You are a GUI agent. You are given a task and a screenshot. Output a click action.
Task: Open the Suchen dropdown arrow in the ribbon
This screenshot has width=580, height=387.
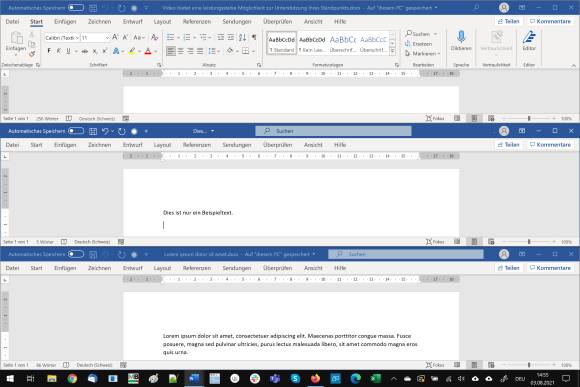435,34
